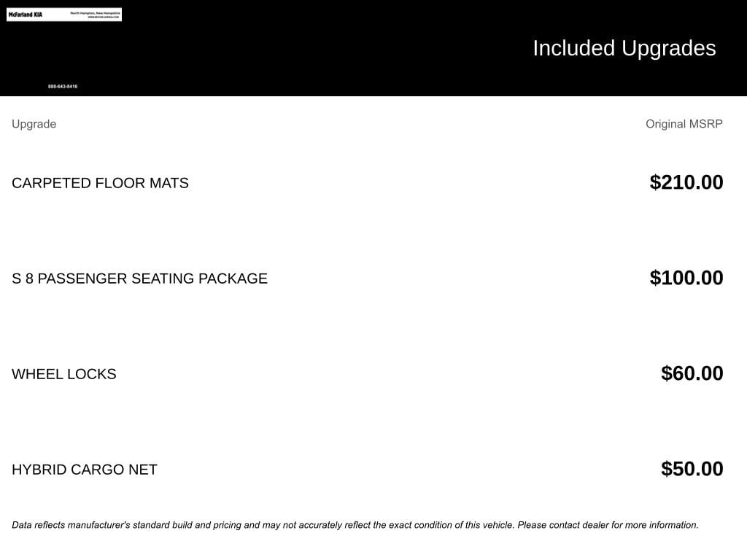
Task: Click the $60.00 wheel locks price
Action: [x=692, y=373]
